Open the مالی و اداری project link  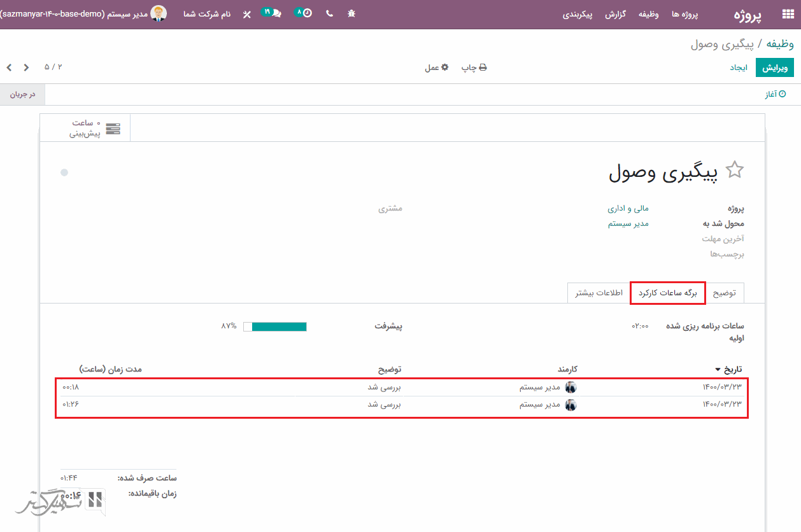628,209
